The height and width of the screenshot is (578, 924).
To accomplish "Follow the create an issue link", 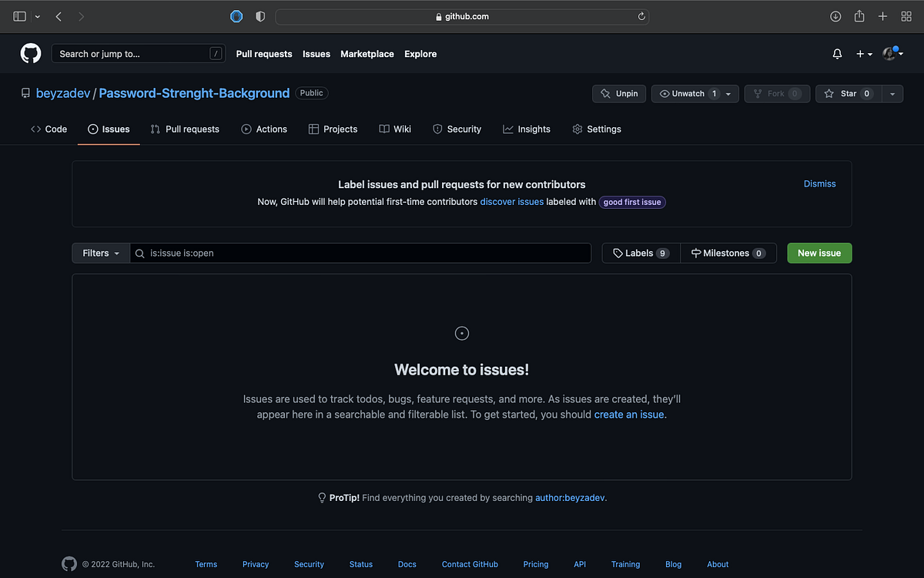I will [x=628, y=415].
